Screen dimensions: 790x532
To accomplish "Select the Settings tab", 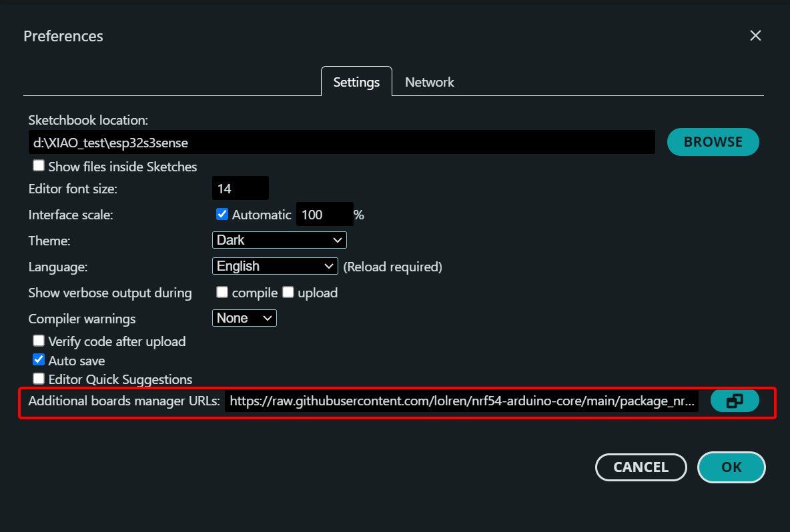I will pyautogui.click(x=356, y=82).
